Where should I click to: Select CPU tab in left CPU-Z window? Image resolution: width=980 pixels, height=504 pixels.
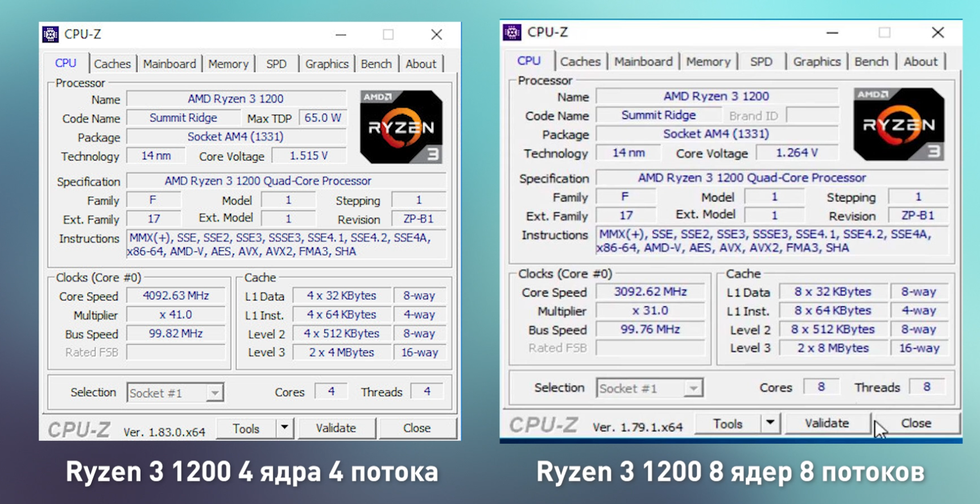65,63
